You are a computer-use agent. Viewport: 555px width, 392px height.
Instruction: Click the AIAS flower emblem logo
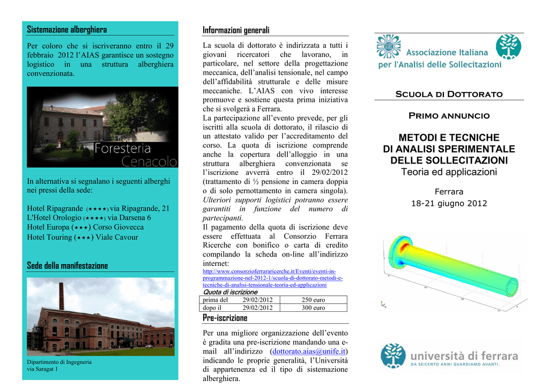click(388, 47)
